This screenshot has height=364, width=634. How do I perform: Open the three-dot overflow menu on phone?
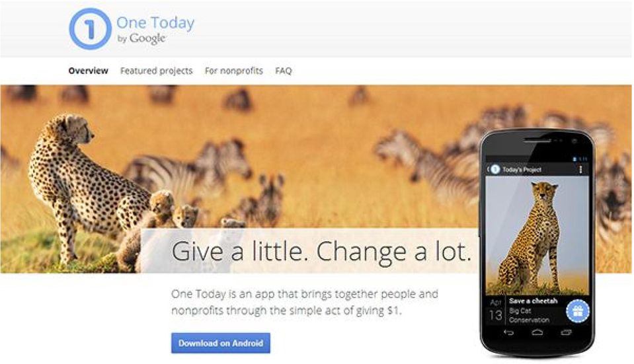tap(581, 169)
